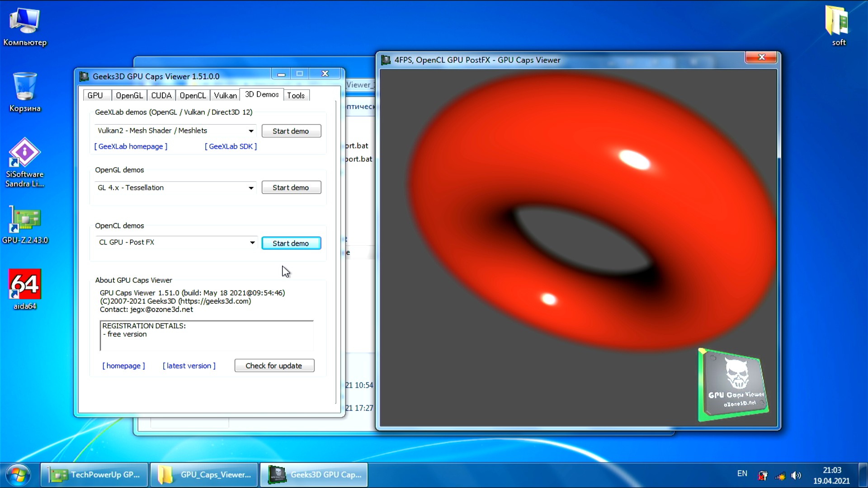Click the volume speaker tray icon
868x488 pixels.
pos(796,475)
